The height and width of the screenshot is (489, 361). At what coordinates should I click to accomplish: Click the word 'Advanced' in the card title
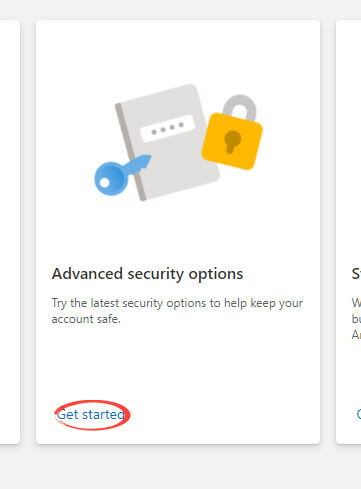(87, 274)
